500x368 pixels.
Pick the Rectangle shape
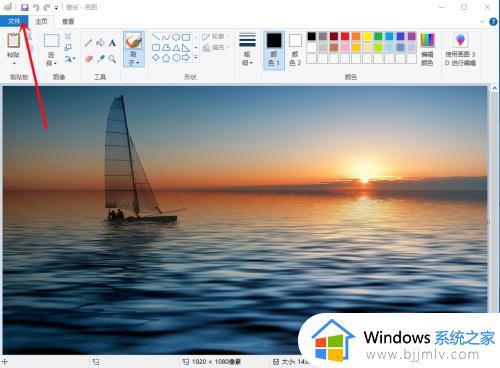(x=186, y=37)
